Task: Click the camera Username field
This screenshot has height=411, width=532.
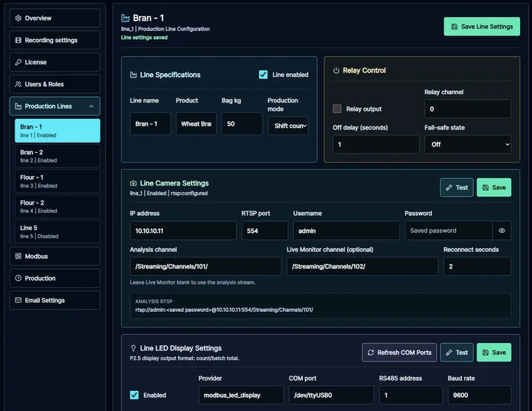Action: 347,231
